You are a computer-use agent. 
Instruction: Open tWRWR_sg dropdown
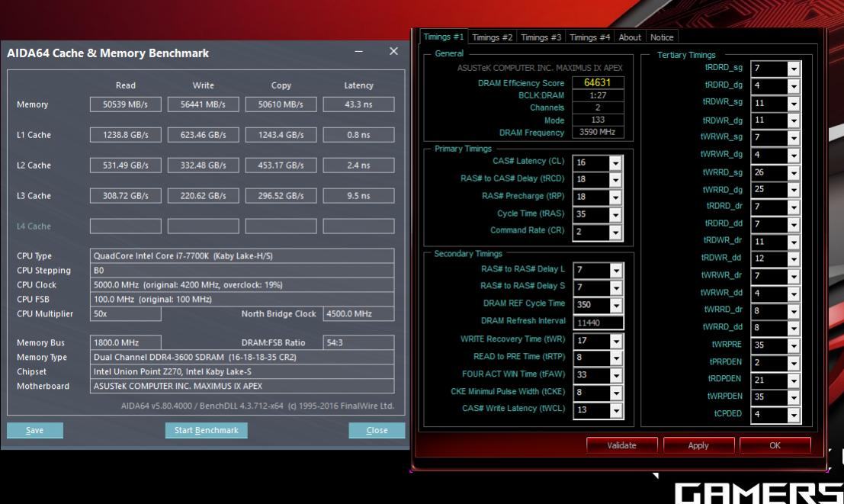click(794, 138)
